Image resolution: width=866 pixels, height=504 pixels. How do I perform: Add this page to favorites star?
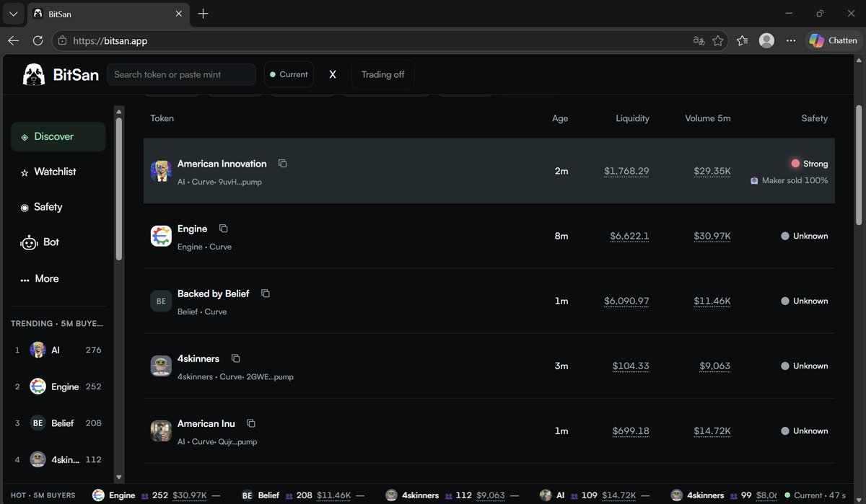click(x=718, y=40)
